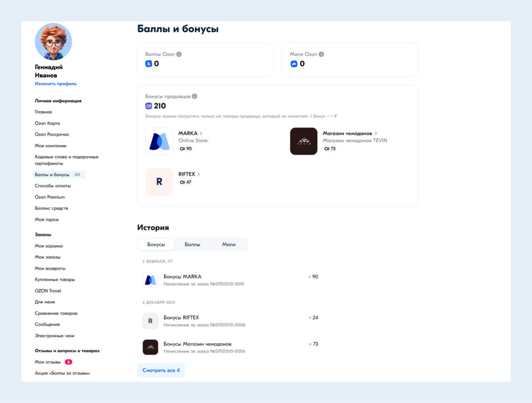Screen dimensions: 532x403
Task: Switch to the Мили history tab
Action: [229, 244]
